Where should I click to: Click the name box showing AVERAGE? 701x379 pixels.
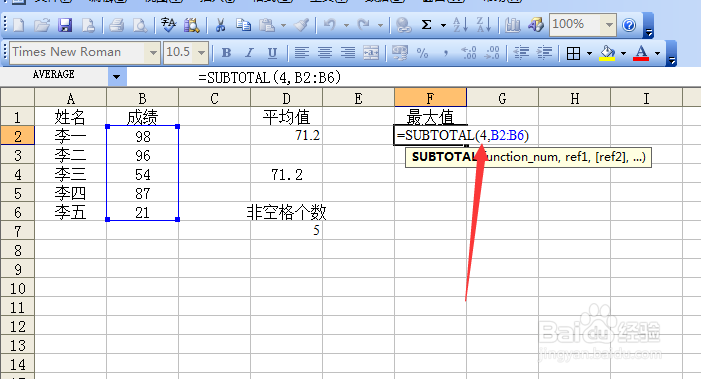pyautogui.click(x=54, y=74)
